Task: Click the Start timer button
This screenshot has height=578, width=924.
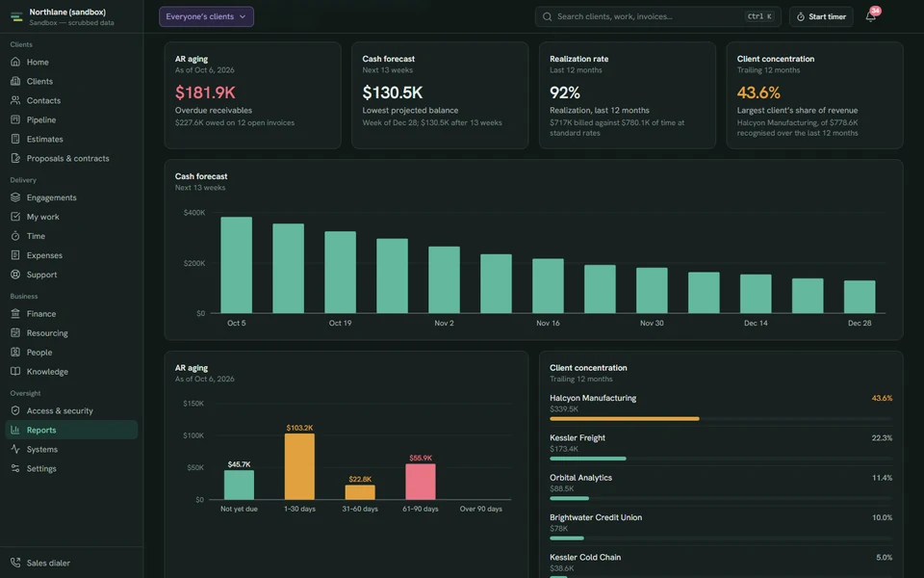Action: pyautogui.click(x=821, y=16)
